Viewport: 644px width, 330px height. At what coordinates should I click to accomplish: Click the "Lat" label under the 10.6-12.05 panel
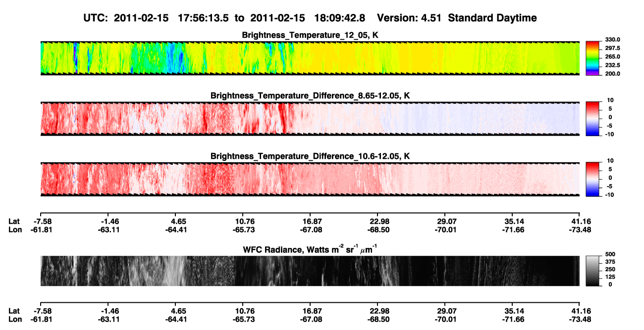14,221
